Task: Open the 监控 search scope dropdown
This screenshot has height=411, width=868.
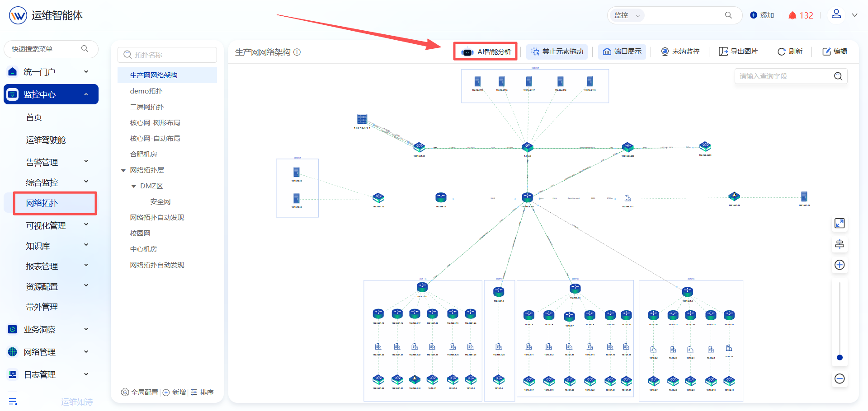Action: [627, 15]
